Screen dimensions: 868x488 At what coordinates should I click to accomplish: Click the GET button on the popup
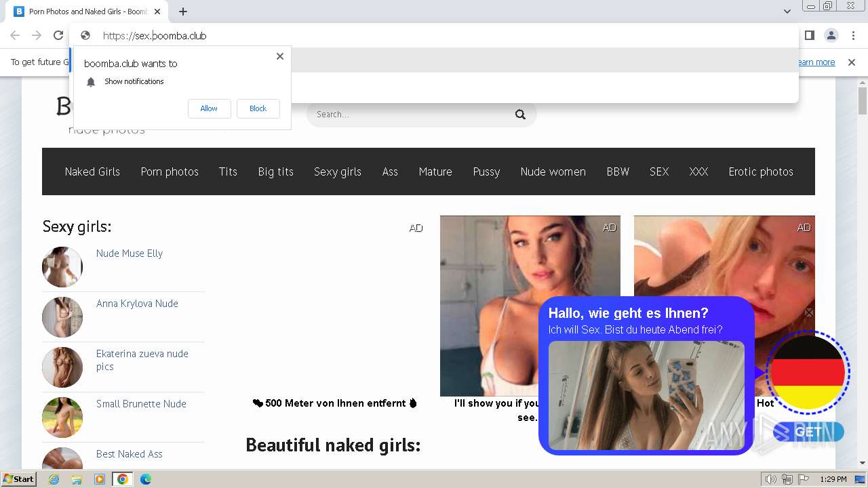pyautogui.click(x=808, y=432)
